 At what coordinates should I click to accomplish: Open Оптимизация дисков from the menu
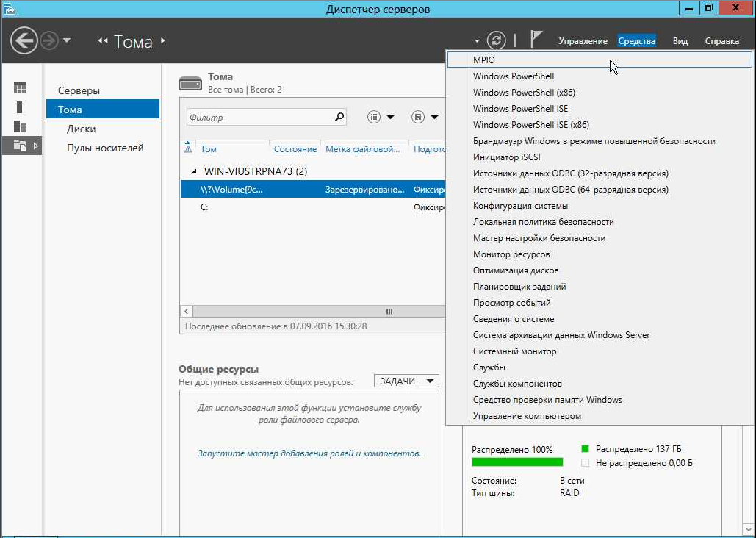click(600, 270)
